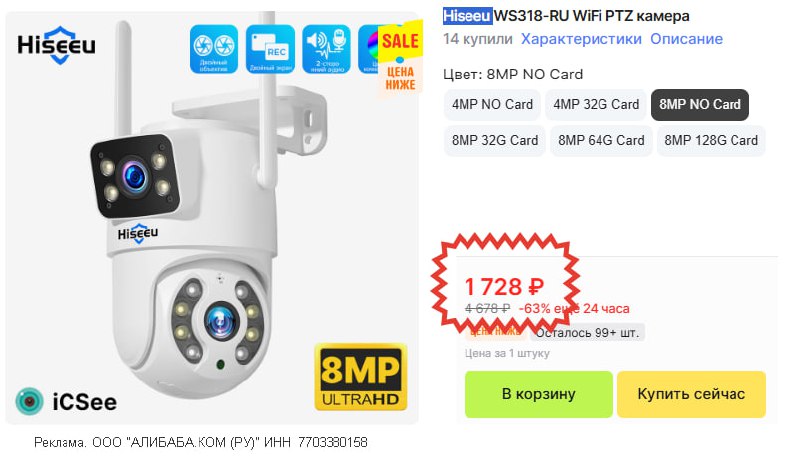Click the Hiseeu shield logo

pos(57,45)
